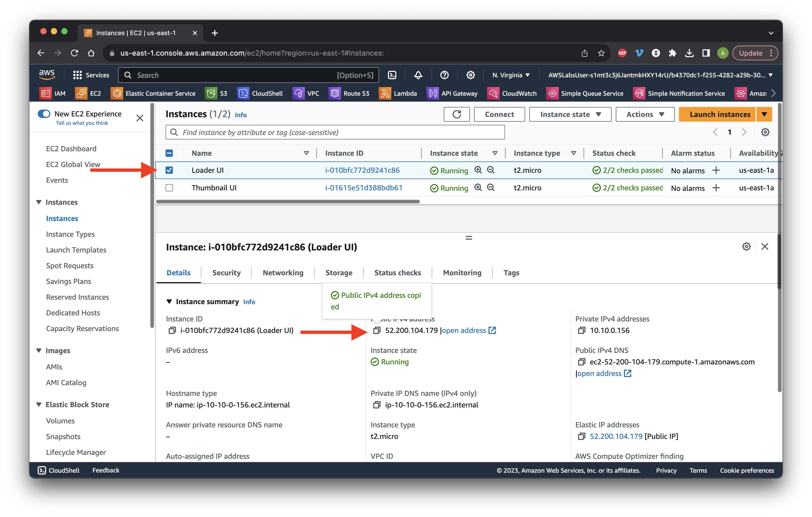Open the API Gateway shortcut
Viewport: 812px width, 517px height.
coord(452,94)
